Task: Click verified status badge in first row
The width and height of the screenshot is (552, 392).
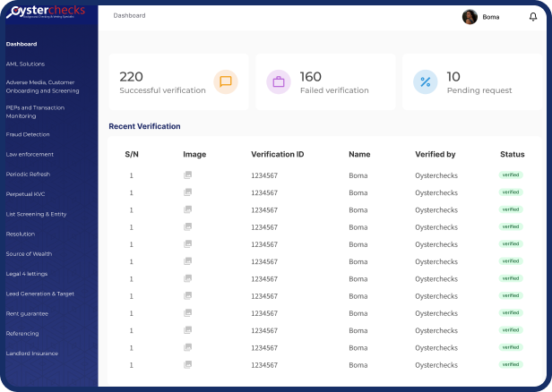Action: (511, 175)
